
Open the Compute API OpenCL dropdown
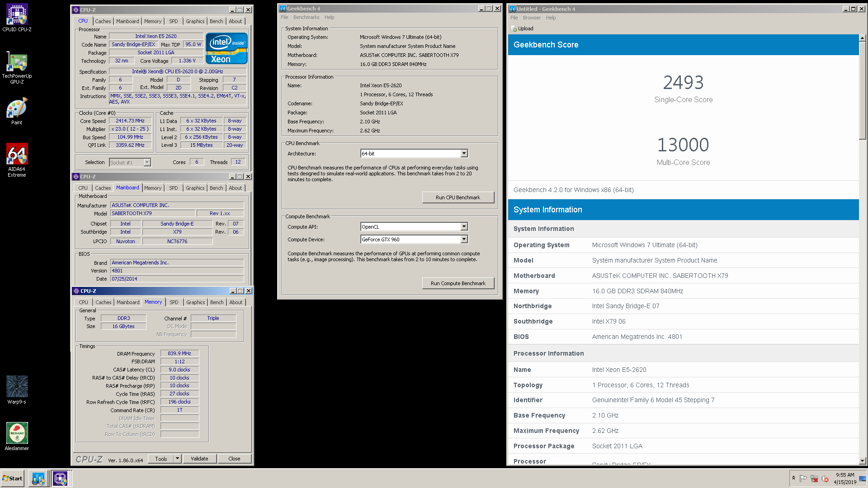(x=464, y=227)
